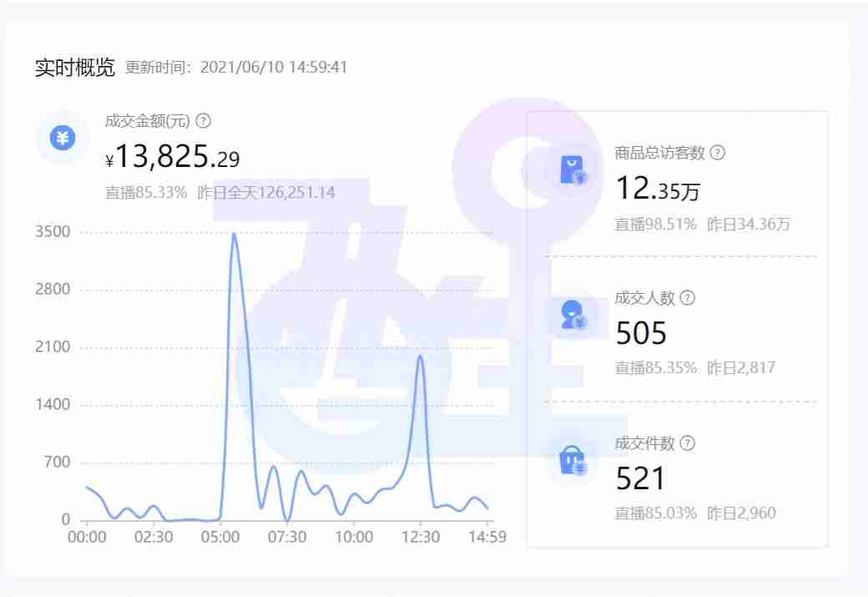Click 昨日全天126,251.14 text
The height and width of the screenshot is (597, 868).
click(x=266, y=193)
